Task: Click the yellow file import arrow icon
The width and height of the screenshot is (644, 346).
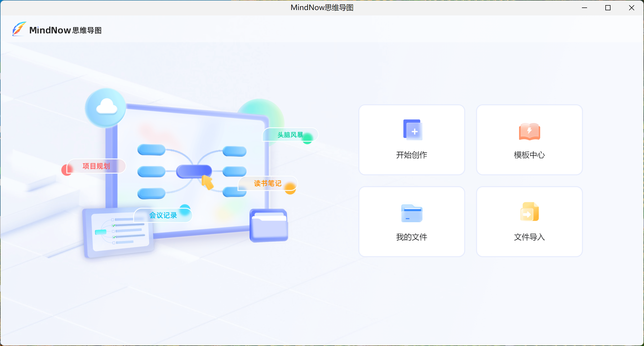Action: (529, 212)
